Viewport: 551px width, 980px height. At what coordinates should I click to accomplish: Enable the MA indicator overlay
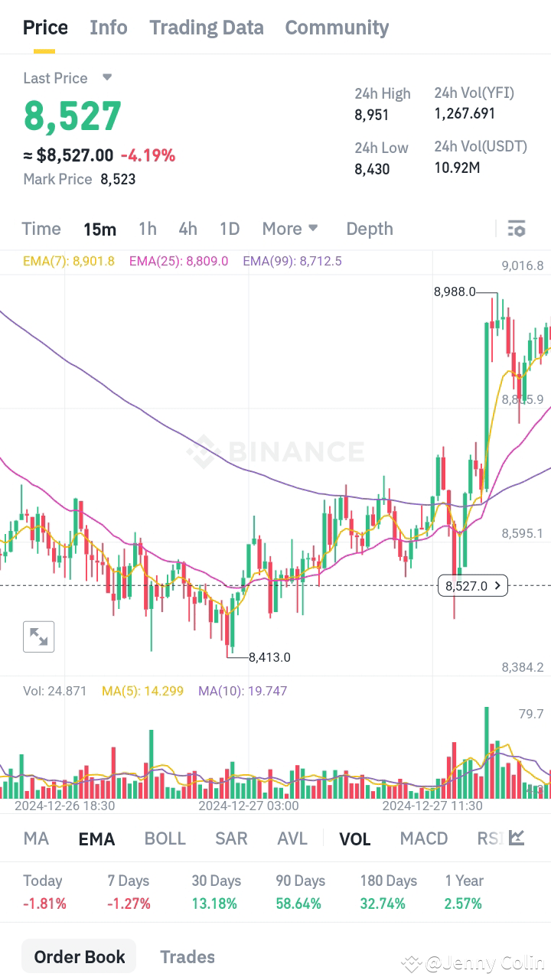[x=35, y=838]
